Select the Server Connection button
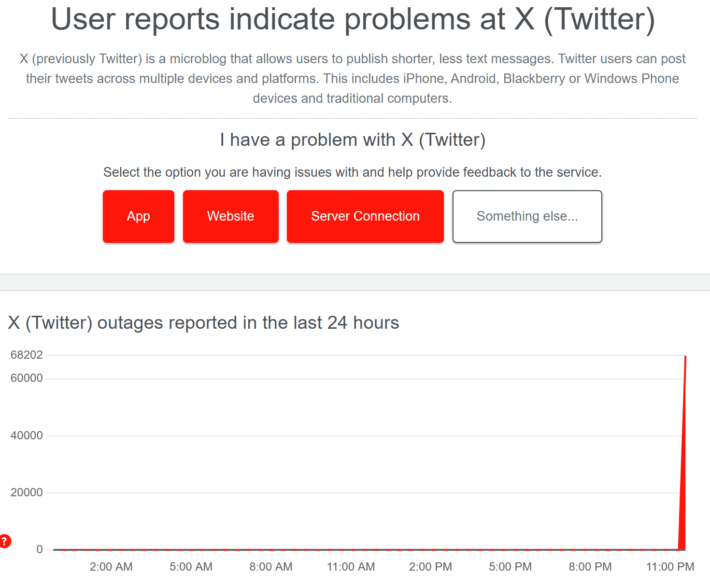 (x=365, y=216)
